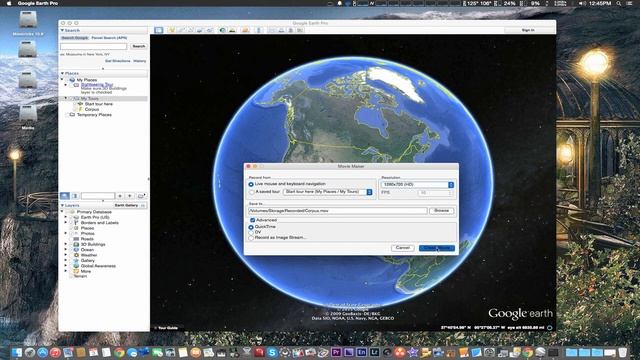The height and width of the screenshot is (360, 640).
Task: Show historical imagery with clock icon
Action: [x=222, y=30]
